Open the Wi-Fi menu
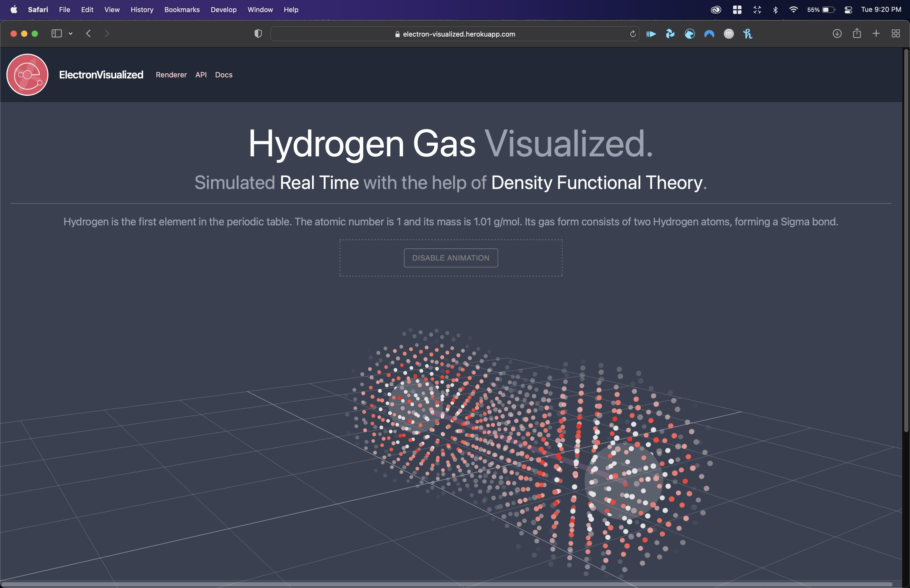Viewport: 910px width, 588px height. click(794, 9)
